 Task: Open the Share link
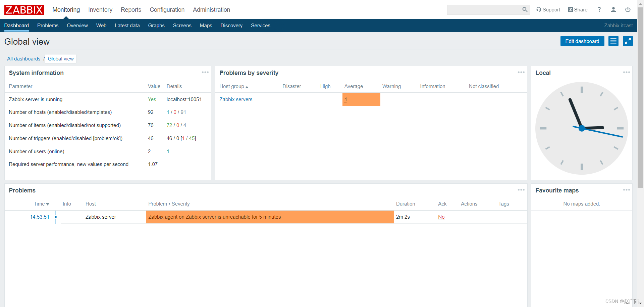(578, 10)
